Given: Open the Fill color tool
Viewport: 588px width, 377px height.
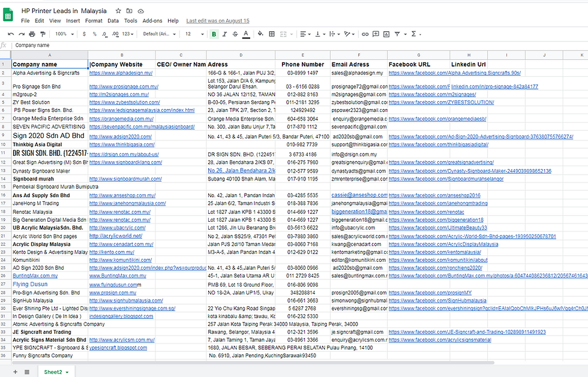Looking at the screenshot, I should click(x=260, y=34).
